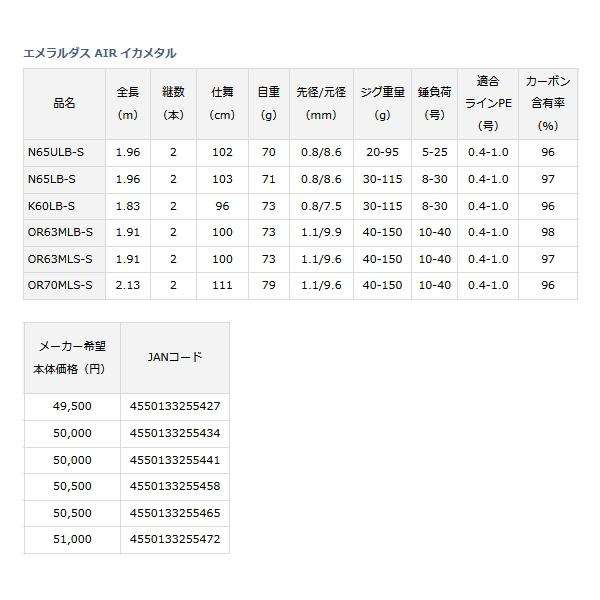Click model name OR70MLS-S
The height and width of the screenshot is (600, 600).
coord(60,285)
